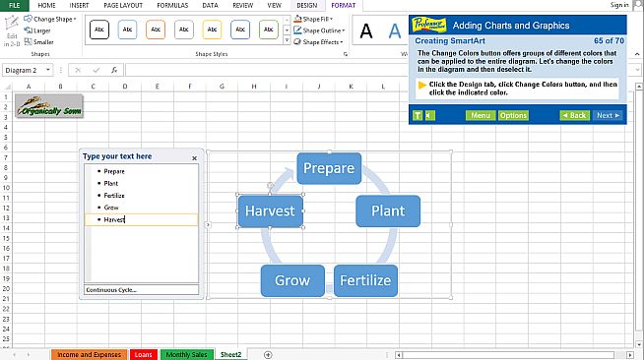644x360 pixels.
Task: Click the formula bar Cancel icon
Action: click(x=78, y=70)
